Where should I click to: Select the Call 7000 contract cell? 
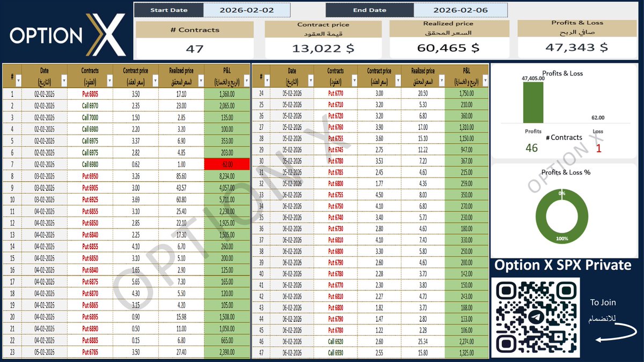[x=90, y=117]
